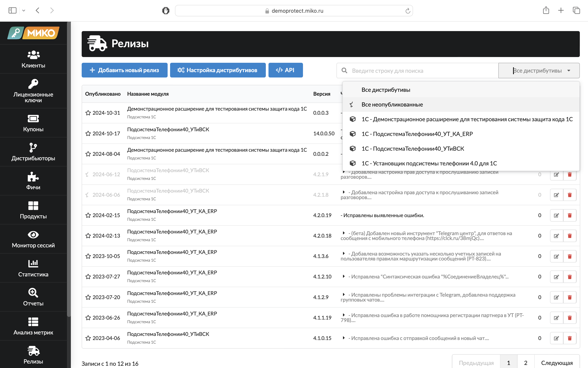This screenshot has height=368, width=588.
Task: Choose 1С - Установщик подсистемы телефонии option
Action: tap(461, 163)
